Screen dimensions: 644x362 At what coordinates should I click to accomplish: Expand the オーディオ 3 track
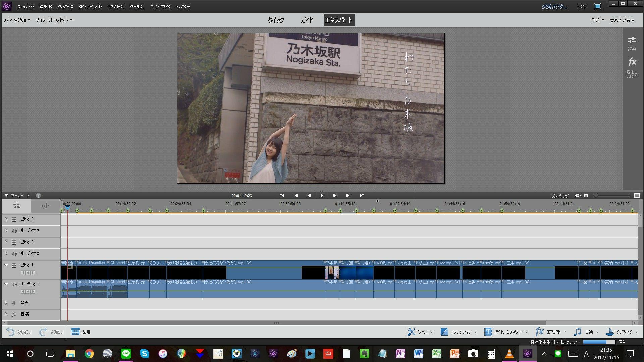pyautogui.click(x=6, y=231)
